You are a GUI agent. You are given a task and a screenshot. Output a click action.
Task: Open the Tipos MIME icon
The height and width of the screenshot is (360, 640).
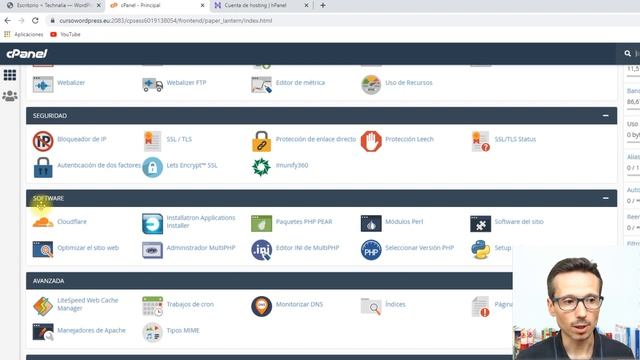[x=152, y=332]
